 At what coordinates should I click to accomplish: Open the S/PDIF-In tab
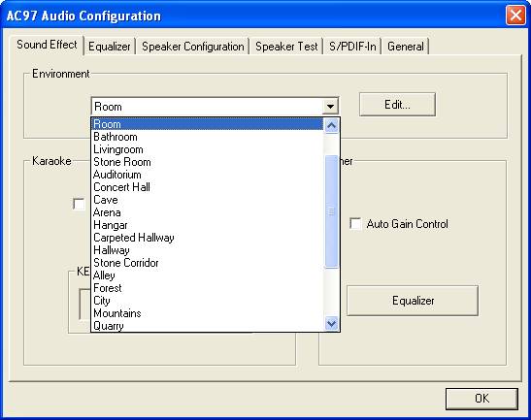pos(352,47)
